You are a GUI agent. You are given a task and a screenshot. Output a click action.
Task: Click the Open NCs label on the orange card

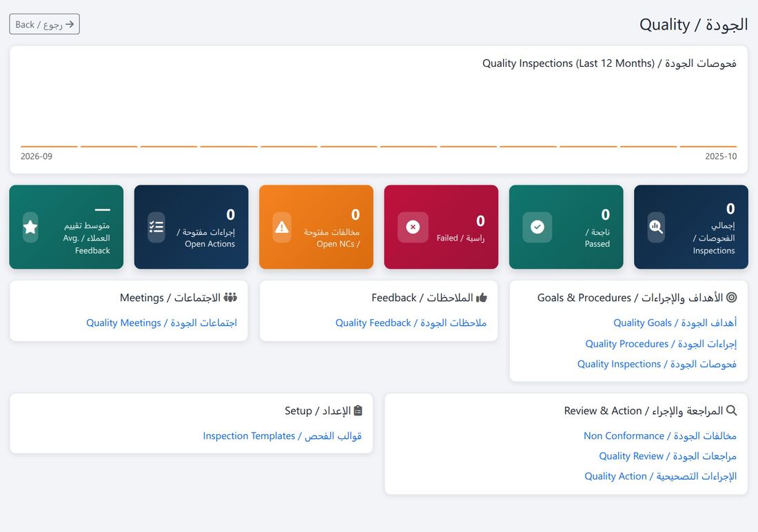click(331, 238)
